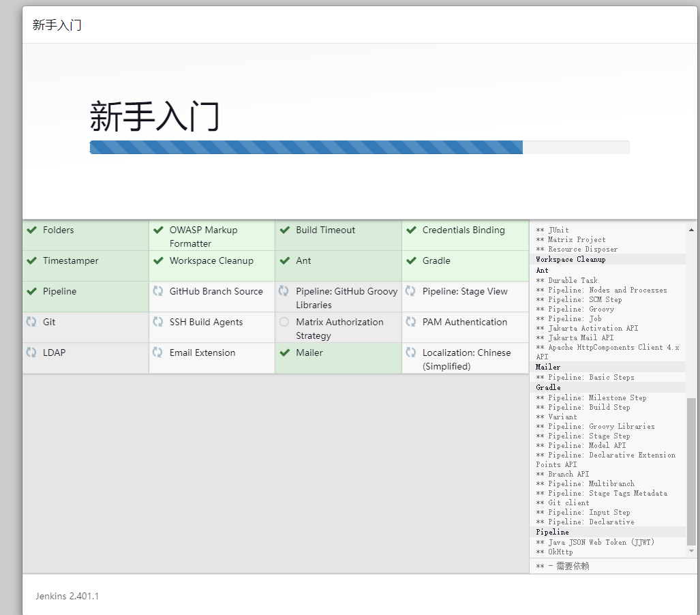Click "** Java JSON Web Token (JJWT)" line
Image resolution: width=700 pixels, height=615 pixels.
(595, 542)
